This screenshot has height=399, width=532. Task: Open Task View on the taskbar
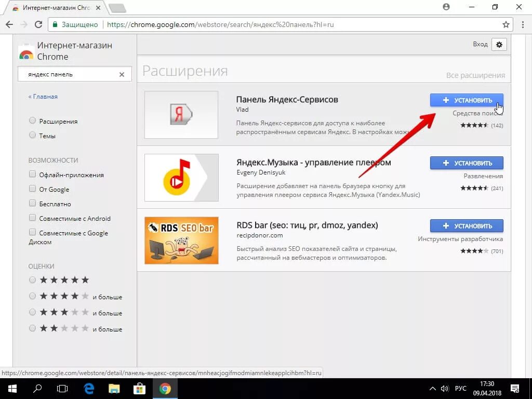point(62,389)
